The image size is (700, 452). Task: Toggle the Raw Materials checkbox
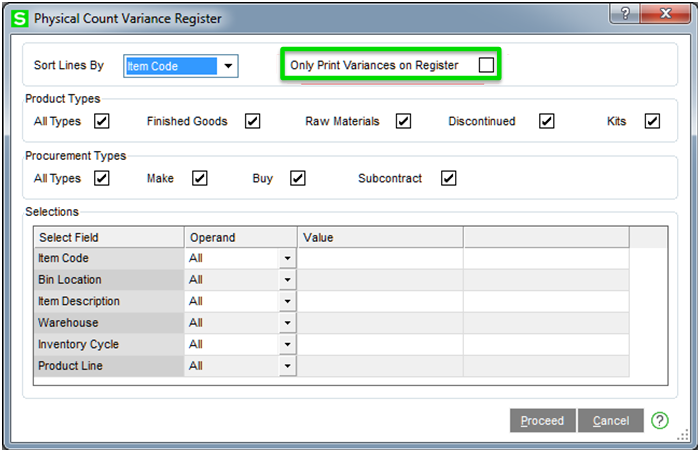coord(403,121)
